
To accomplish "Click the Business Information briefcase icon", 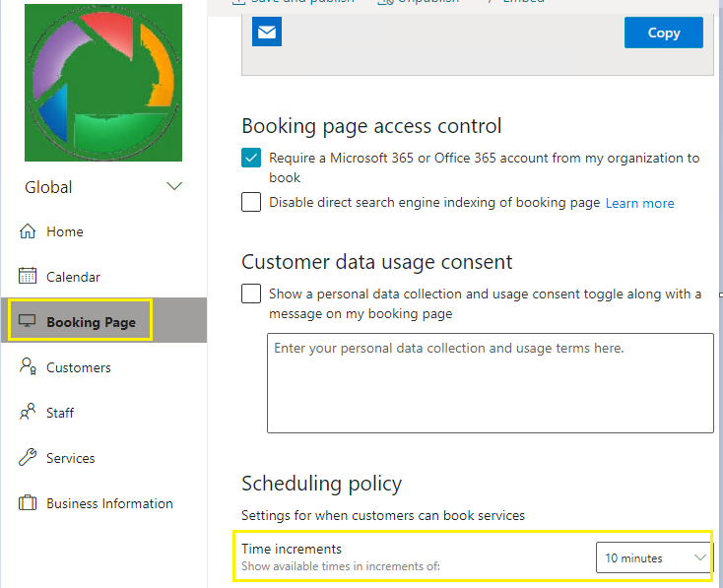I will [28, 502].
